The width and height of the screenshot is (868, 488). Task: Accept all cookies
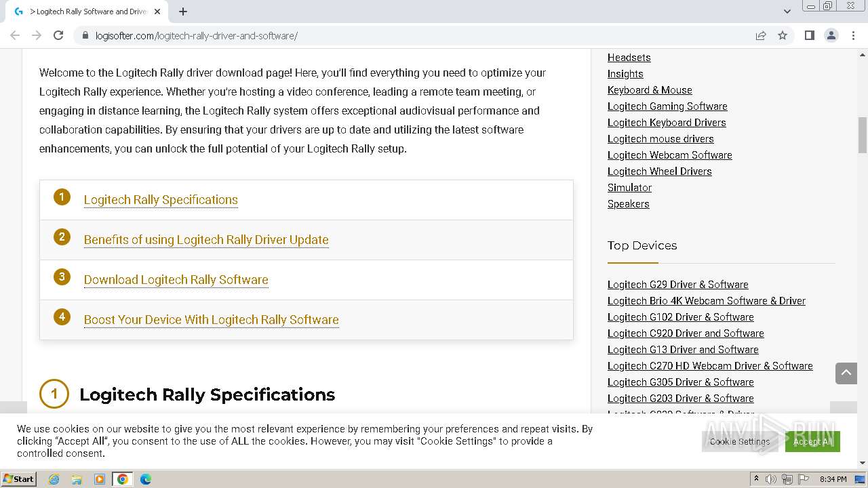[812, 441]
